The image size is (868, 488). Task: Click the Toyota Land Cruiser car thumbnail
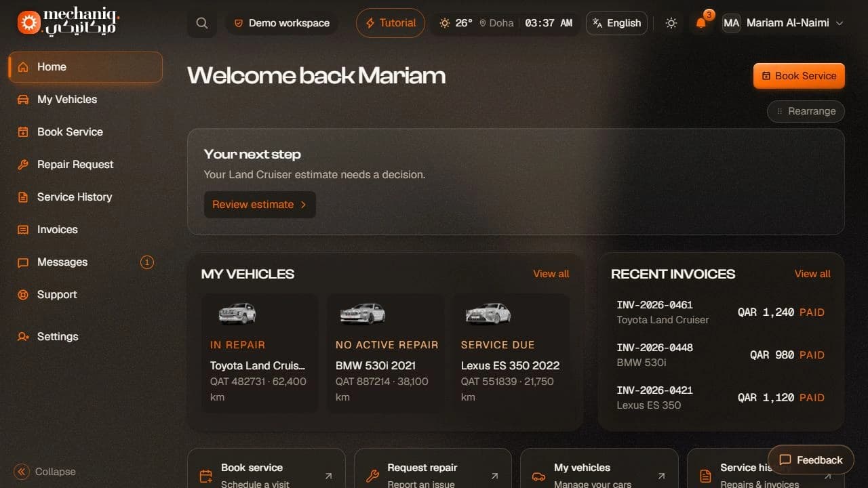(237, 313)
